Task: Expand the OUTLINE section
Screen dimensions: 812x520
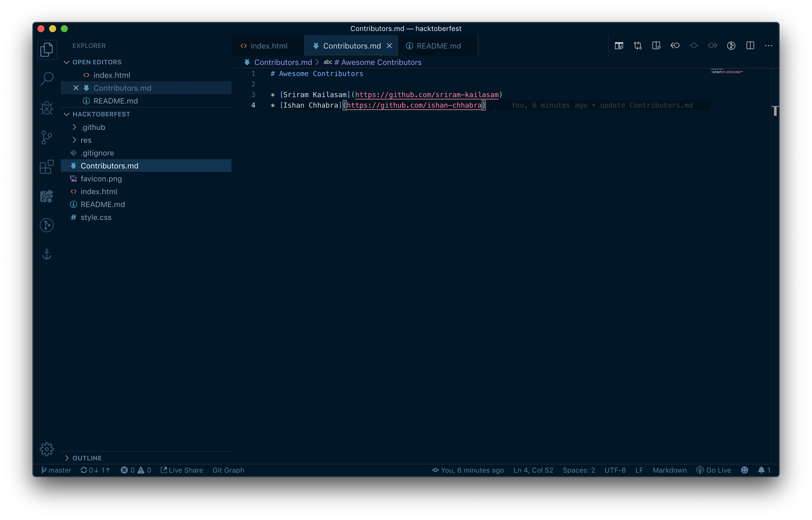Action: pyautogui.click(x=87, y=458)
